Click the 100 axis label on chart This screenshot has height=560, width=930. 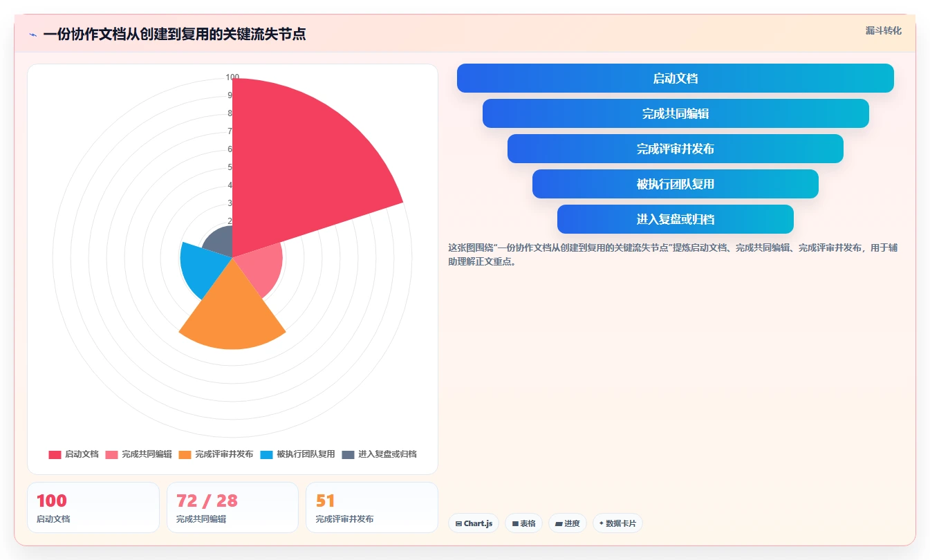coord(232,77)
